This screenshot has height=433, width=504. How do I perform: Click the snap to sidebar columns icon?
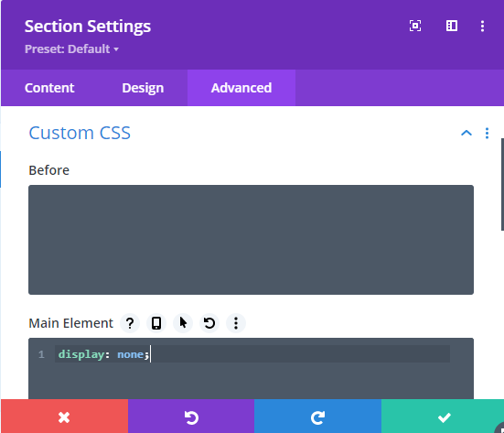click(x=452, y=26)
